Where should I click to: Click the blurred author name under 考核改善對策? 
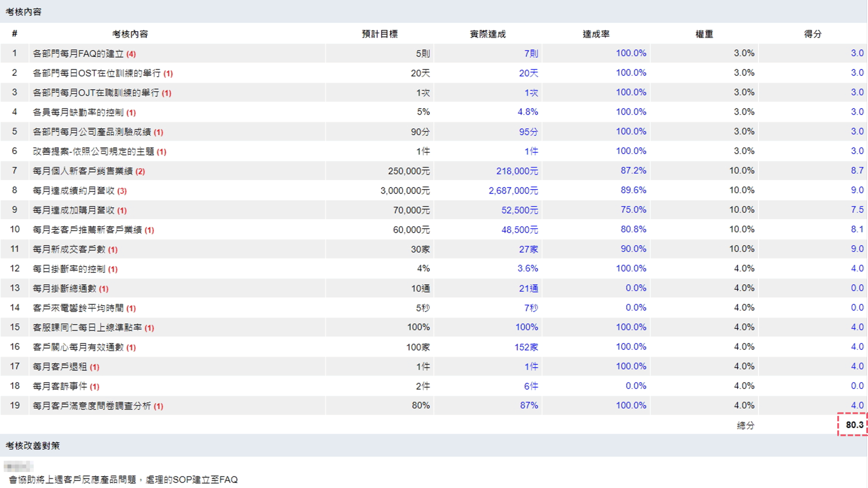click(18, 467)
